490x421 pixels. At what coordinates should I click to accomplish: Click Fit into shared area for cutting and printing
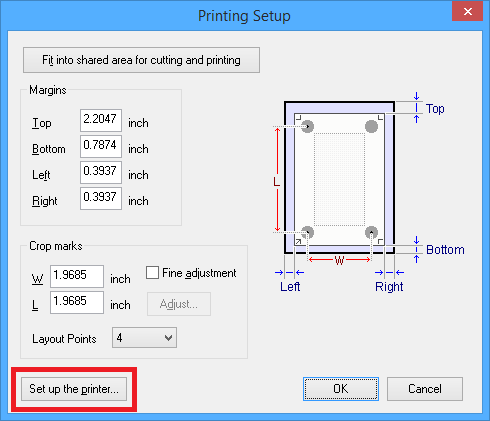pyautogui.click(x=141, y=60)
